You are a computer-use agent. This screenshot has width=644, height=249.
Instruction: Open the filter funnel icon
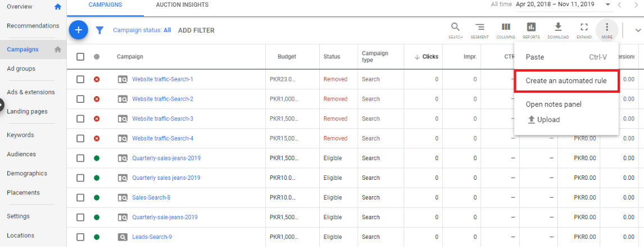pyautogui.click(x=100, y=30)
